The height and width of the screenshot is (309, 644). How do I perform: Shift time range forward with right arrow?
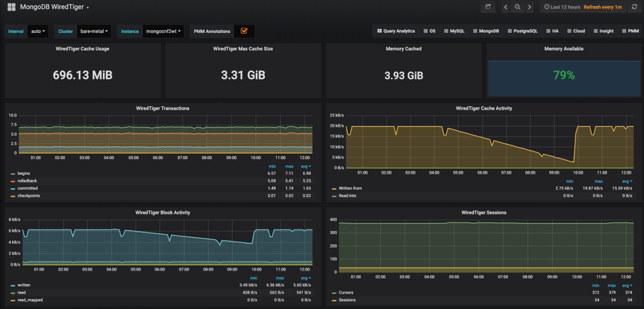click(530, 7)
